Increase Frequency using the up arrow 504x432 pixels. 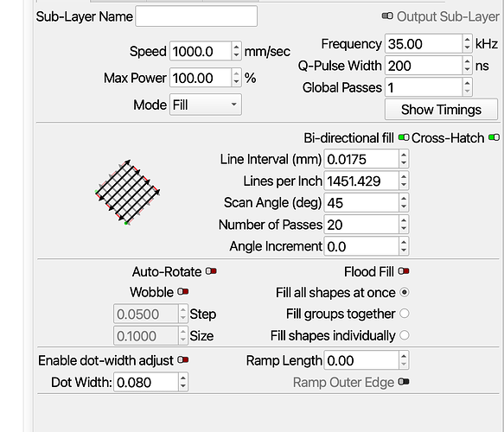point(467,40)
